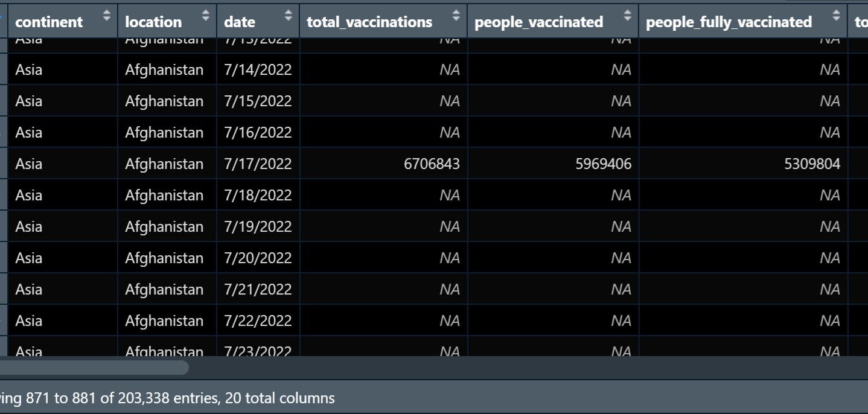Viewport: 868px width, 414px height.
Task: Click the entries count text at the bottom
Action: (x=167, y=398)
